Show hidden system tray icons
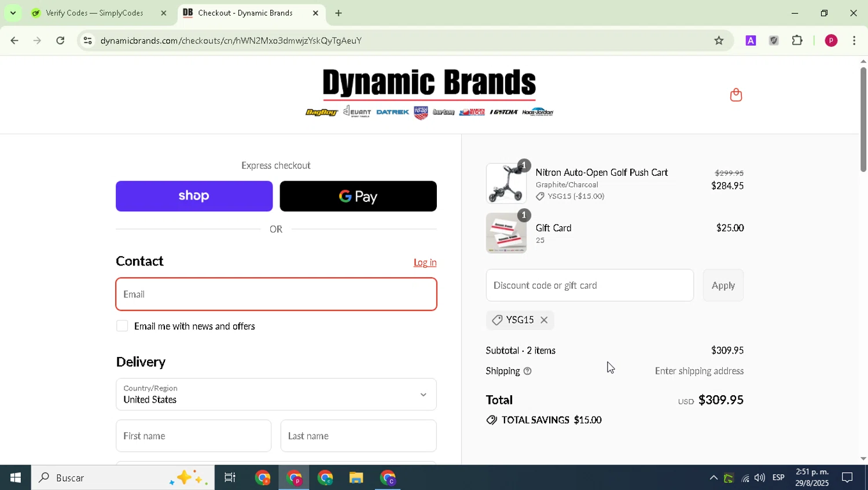The width and height of the screenshot is (868, 490). 713,478
